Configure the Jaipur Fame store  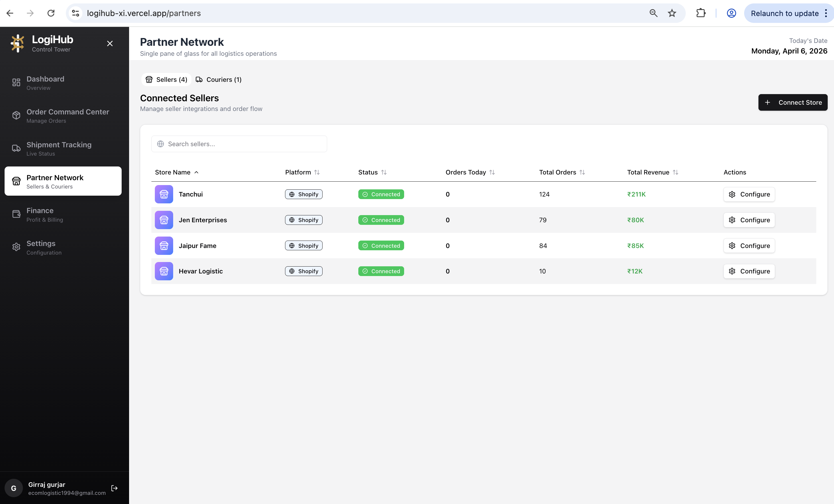749,246
